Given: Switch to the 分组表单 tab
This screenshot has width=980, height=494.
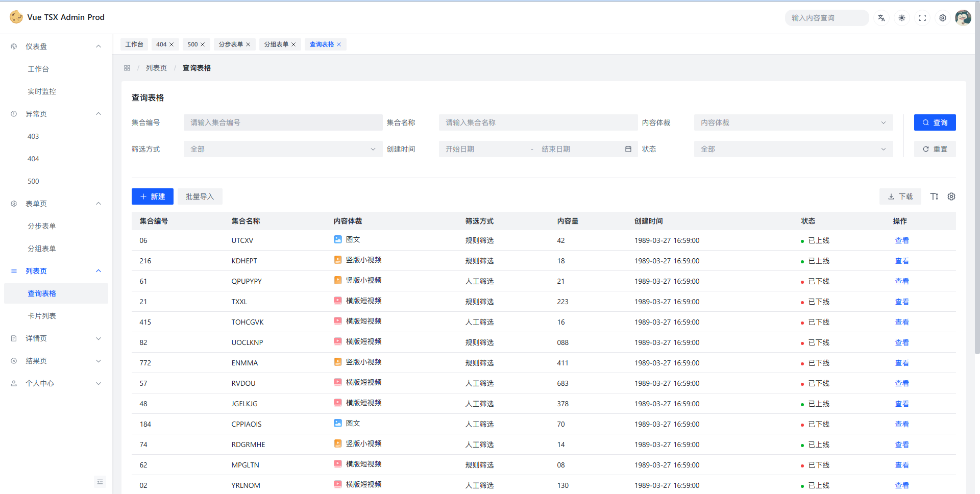Looking at the screenshot, I should pyautogui.click(x=276, y=44).
